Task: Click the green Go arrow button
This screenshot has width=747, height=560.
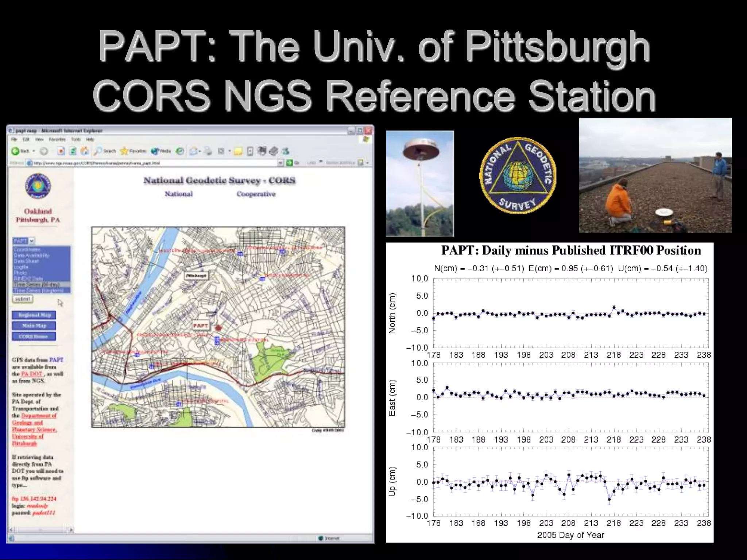Action: tap(289, 163)
